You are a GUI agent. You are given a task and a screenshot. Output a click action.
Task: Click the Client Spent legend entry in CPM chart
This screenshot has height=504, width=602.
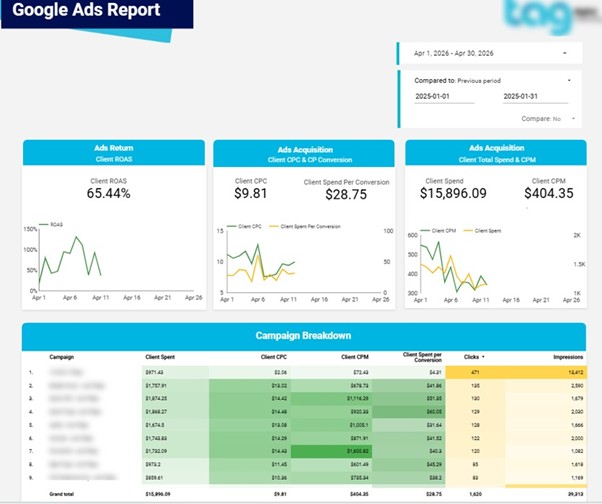tap(483, 231)
